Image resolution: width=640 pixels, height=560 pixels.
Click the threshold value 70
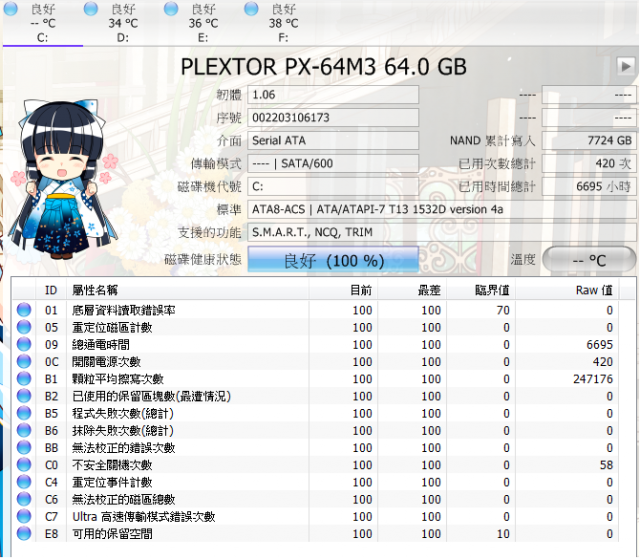pos(503,310)
